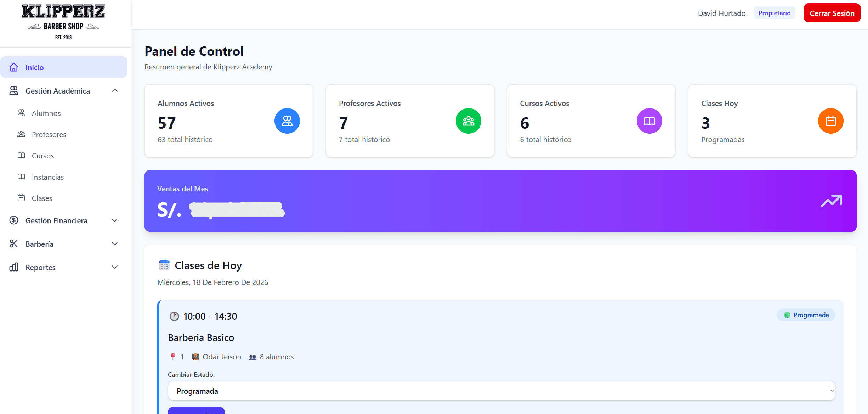Go to Inicio in the sidebar
Screen dimensions: 868x414
(x=64, y=67)
